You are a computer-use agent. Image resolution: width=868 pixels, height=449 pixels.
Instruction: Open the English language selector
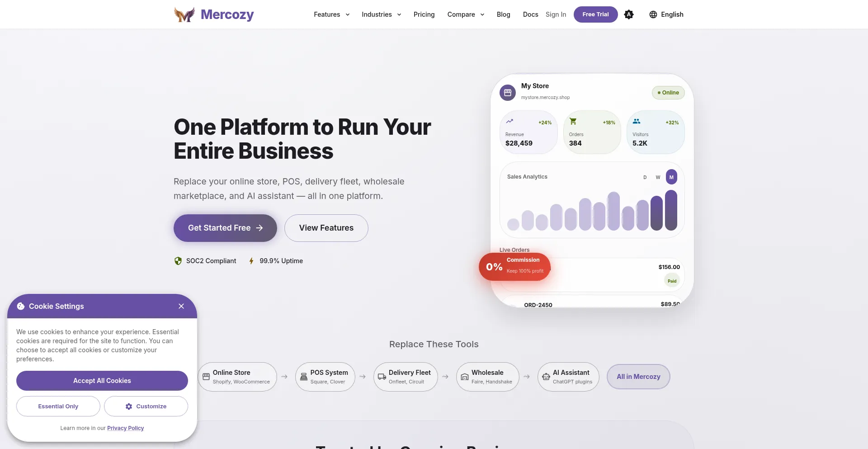point(666,14)
